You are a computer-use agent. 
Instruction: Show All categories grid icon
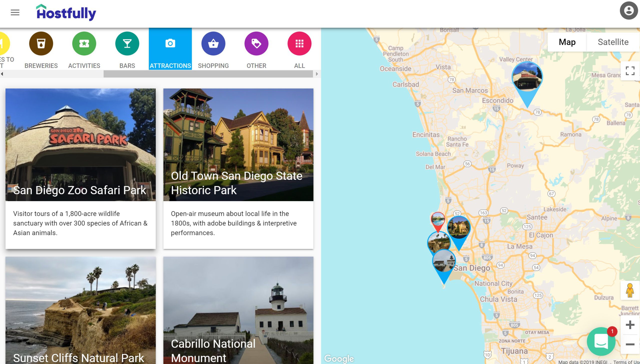coord(299,44)
